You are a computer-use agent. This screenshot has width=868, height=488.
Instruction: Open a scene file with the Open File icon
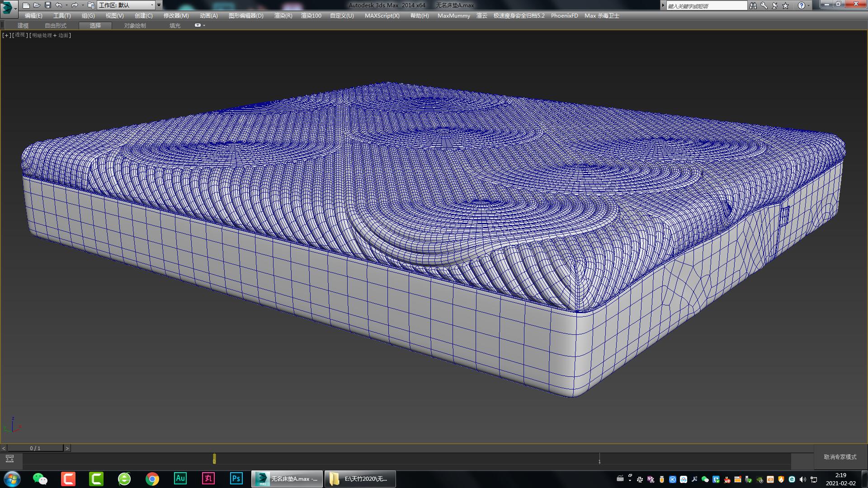(x=37, y=5)
